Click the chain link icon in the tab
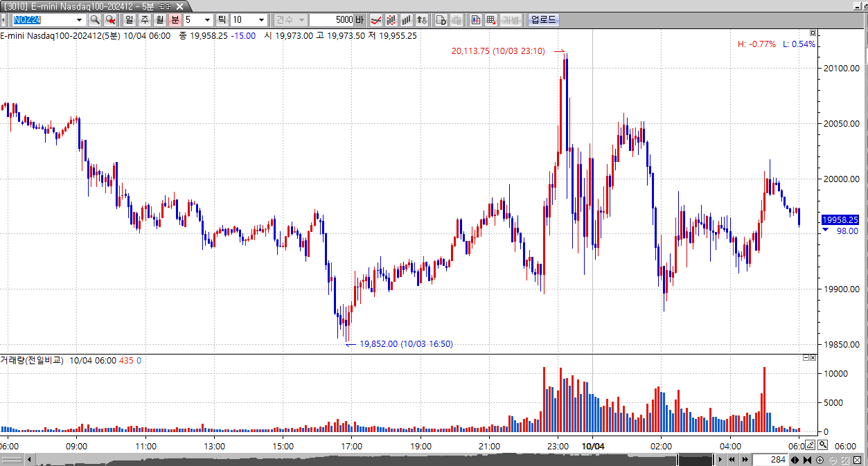 coord(165,6)
